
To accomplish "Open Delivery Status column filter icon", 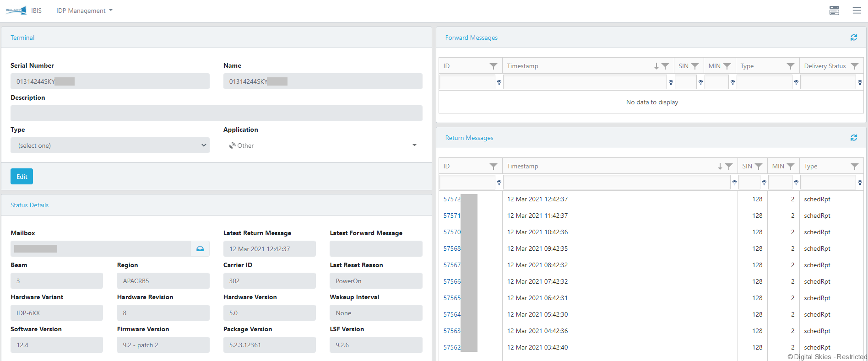I will [x=854, y=66].
